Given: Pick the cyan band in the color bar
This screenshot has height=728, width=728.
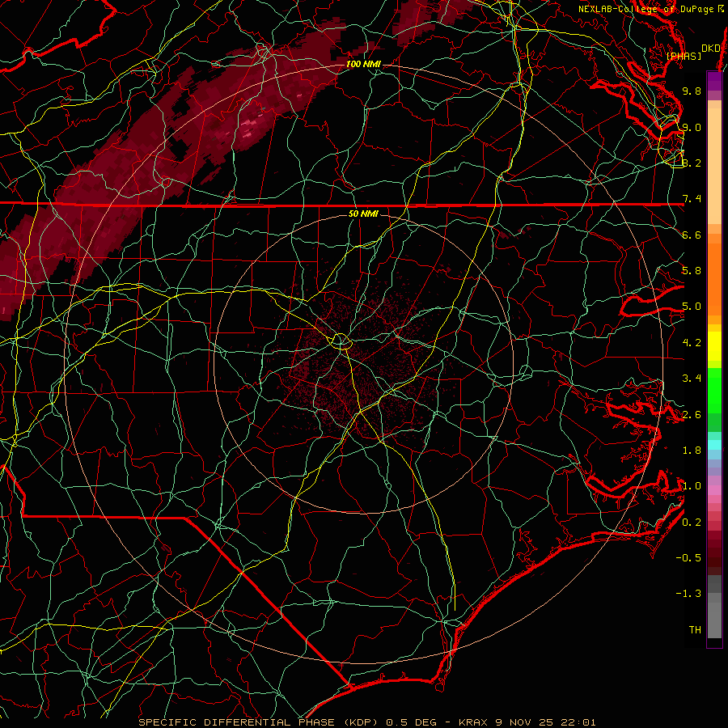Looking at the screenshot, I should [x=714, y=444].
